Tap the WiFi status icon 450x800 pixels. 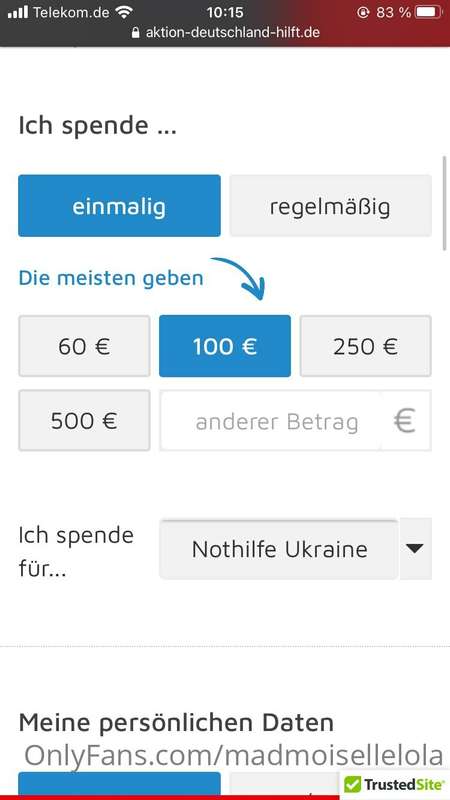(x=123, y=12)
